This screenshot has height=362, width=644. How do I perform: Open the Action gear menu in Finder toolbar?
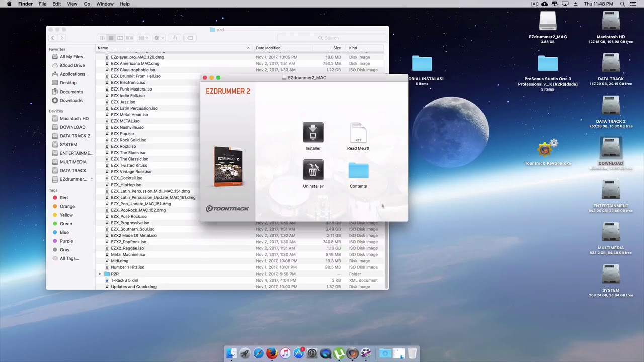[158, 38]
